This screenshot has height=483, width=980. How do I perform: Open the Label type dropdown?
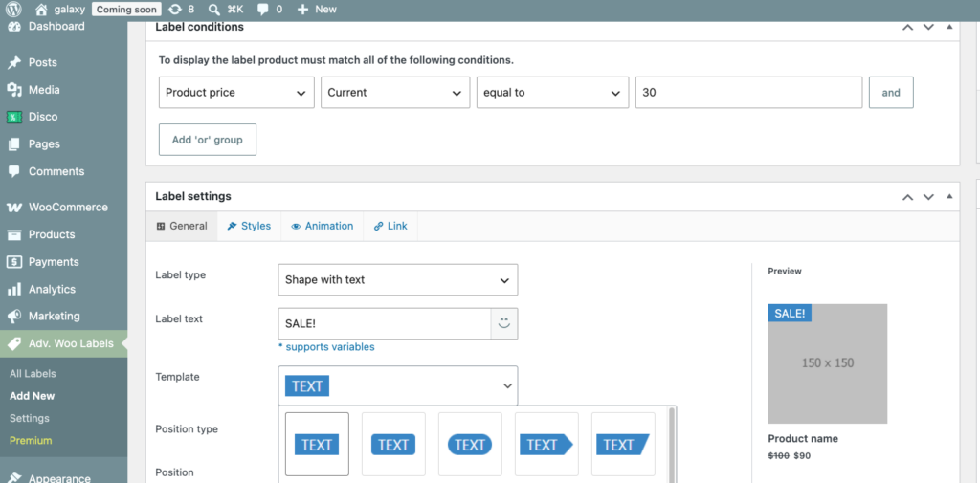pyautogui.click(x=398, y=280)
